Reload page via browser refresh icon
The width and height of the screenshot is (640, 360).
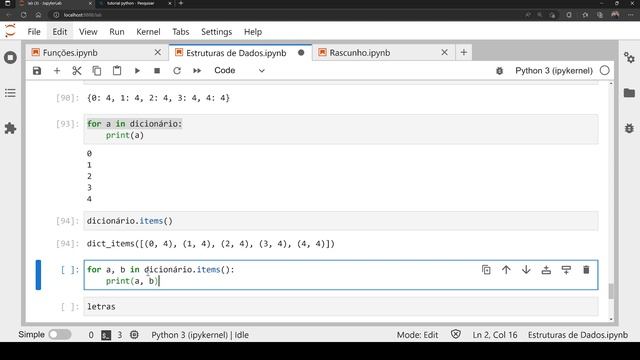(x=23, y=15)
